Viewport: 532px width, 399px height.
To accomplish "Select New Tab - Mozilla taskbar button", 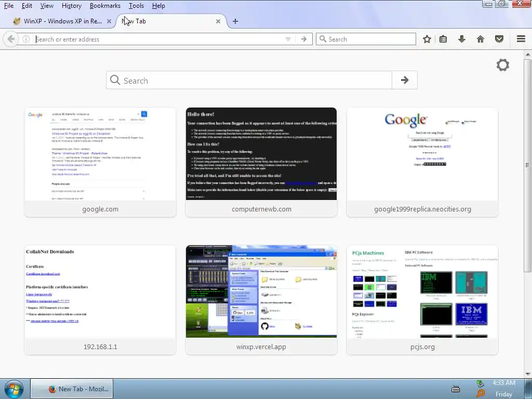I will click(72, 389).
